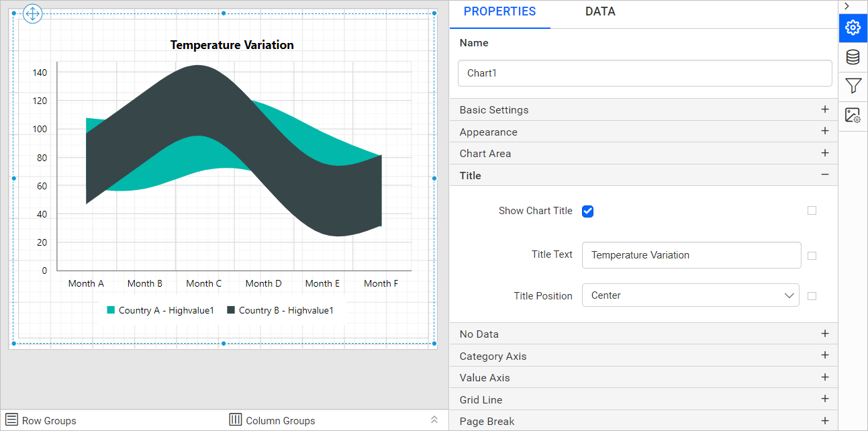Open the Filter funnel icon in sidebar

pos(853,86)
